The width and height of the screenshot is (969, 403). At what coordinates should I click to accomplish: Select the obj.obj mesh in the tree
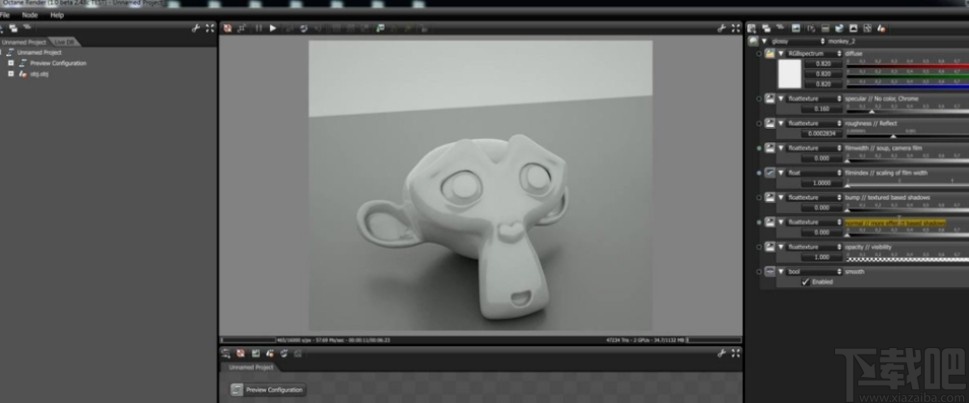40,74
